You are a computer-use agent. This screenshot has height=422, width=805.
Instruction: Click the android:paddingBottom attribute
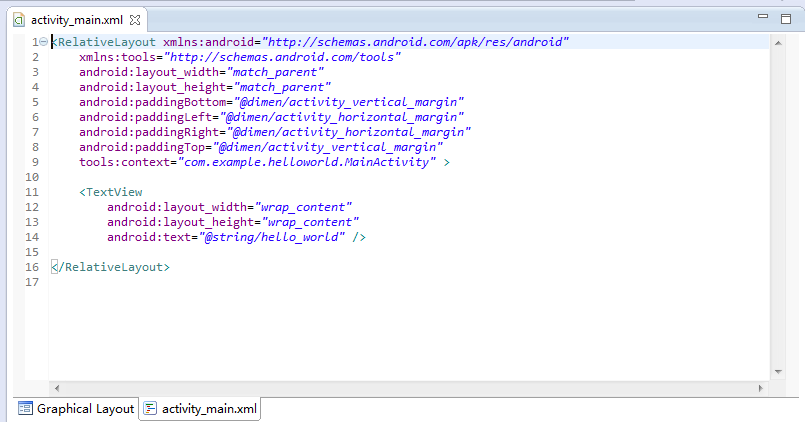(271, 102)
